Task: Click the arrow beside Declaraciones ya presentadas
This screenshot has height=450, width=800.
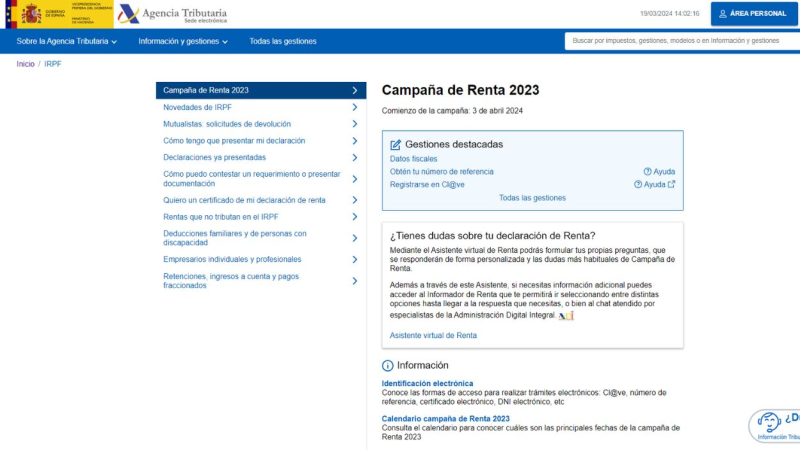Action: [355, 157]
